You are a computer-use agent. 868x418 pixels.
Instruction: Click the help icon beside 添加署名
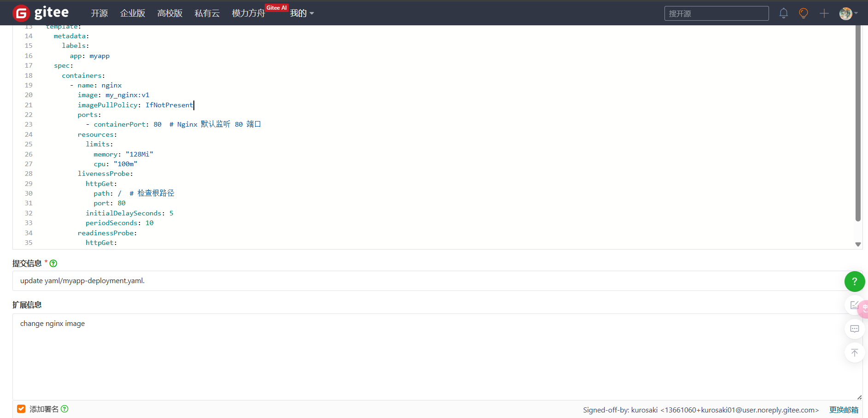[64, 409]
